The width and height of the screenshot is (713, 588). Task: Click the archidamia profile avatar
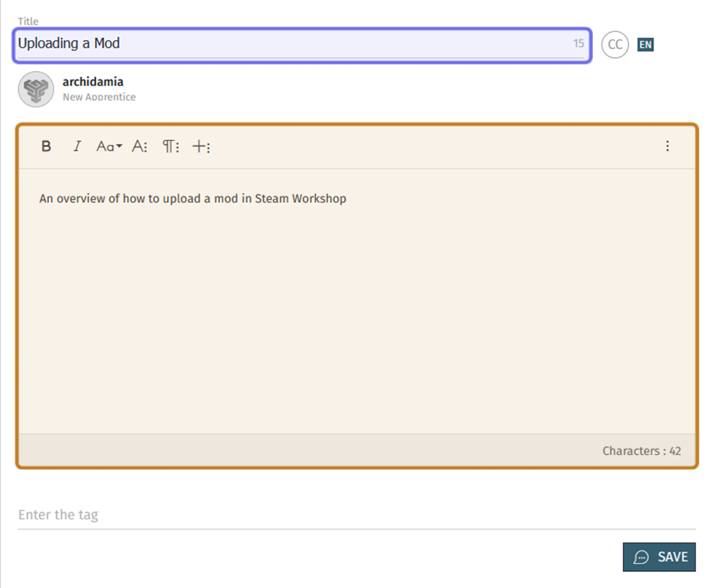(x=36, y=89)
